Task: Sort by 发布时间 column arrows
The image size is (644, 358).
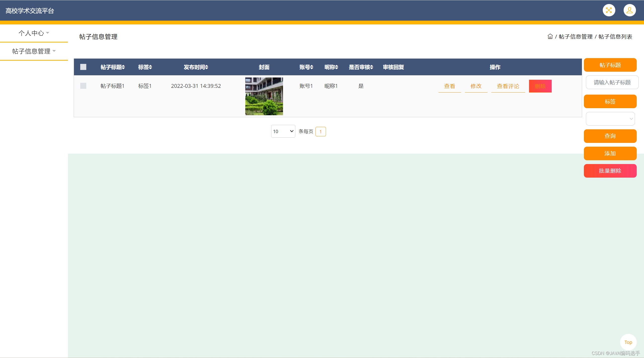Action: pyautogui.click(x=207, y=67)
